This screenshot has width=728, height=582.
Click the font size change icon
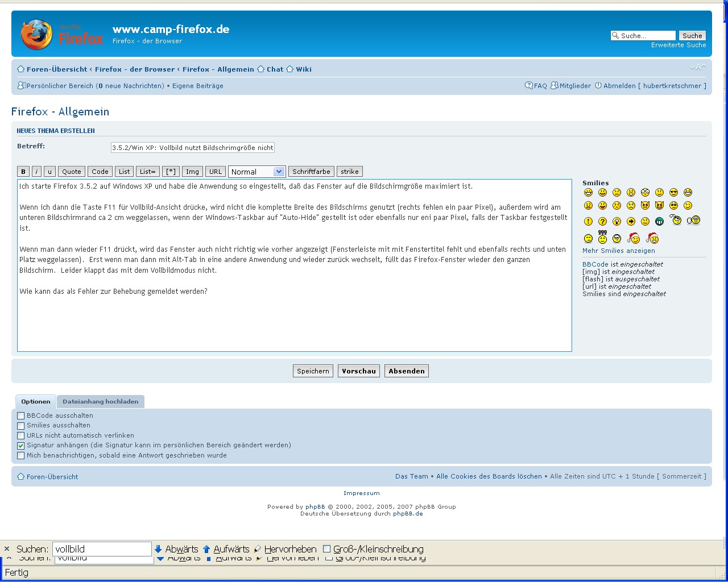click(x=698, y=67)
